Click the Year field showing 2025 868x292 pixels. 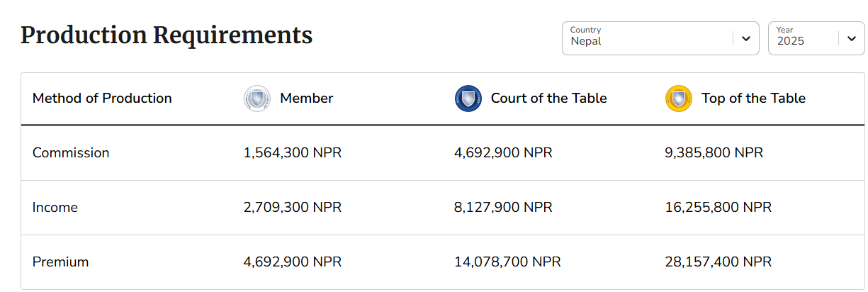click(x=816, y=38)
